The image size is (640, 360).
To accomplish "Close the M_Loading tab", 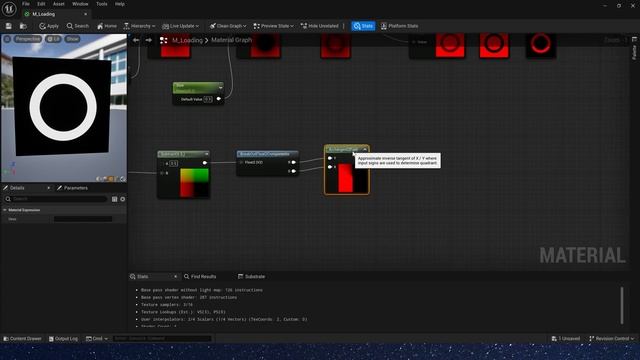I will tap(85, 14).
